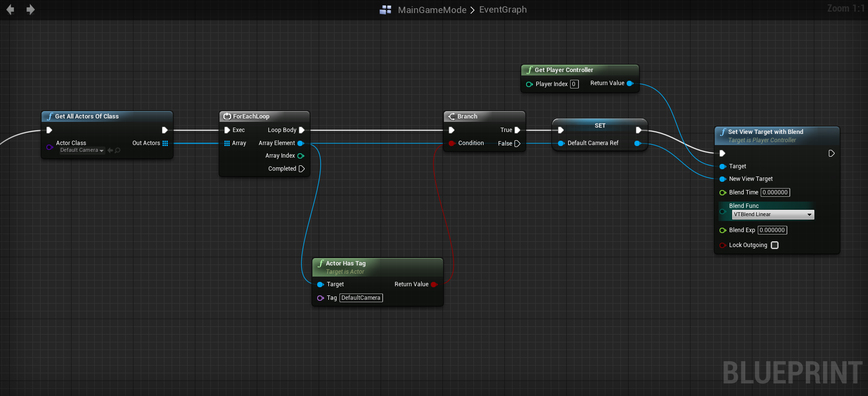This screenshot has width=868, height=396.
Task: Edit the Blend Exp value field
Action: 772,230
